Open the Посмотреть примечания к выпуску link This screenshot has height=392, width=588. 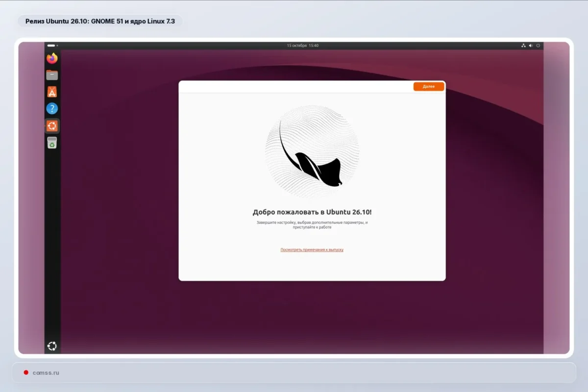pyautogui.click(x=312, y=250)
